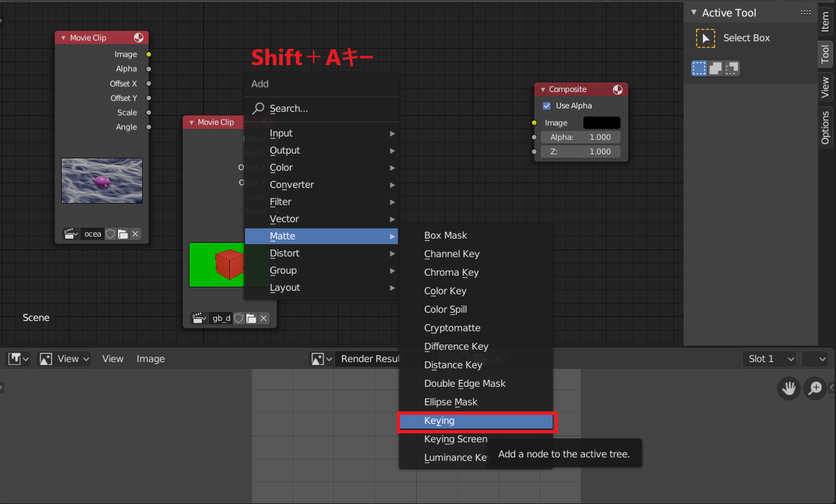Image resolution: width=836 pixels, height=504 pixels.
Task: Switch to the Item sidebar tab
Action: tap(826, 21)
